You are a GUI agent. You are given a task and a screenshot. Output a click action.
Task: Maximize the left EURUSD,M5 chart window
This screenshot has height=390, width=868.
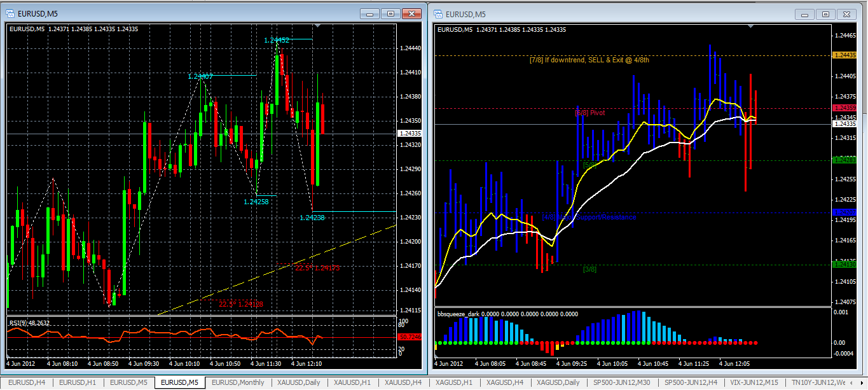click(x=390, y=13)
